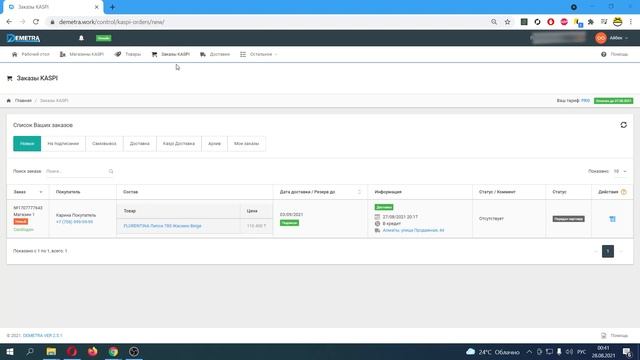Image resolution: width=640 pixels, height=360 pixels.
Task: Click Помощь in the page footer
Action: [615, 336]
